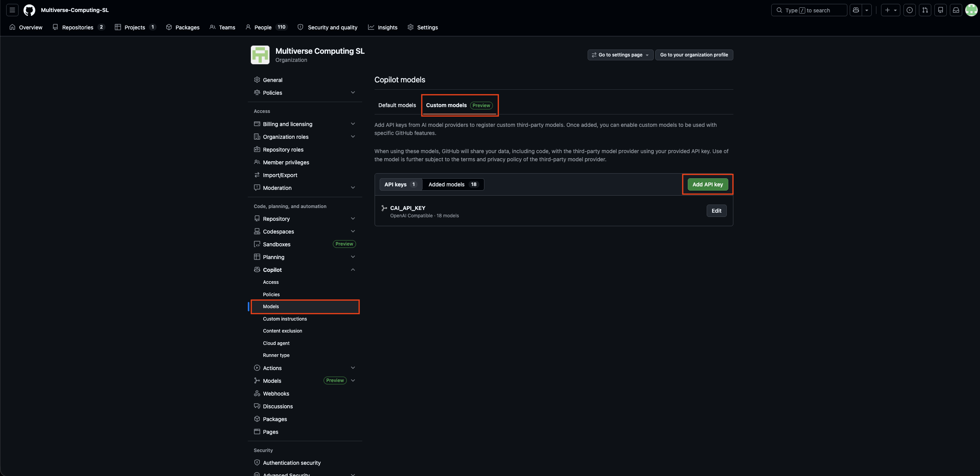The width and height of the screenshot is (980, 476).
Task: Open the Packages tab in top navigation
Action: point(183,27)
